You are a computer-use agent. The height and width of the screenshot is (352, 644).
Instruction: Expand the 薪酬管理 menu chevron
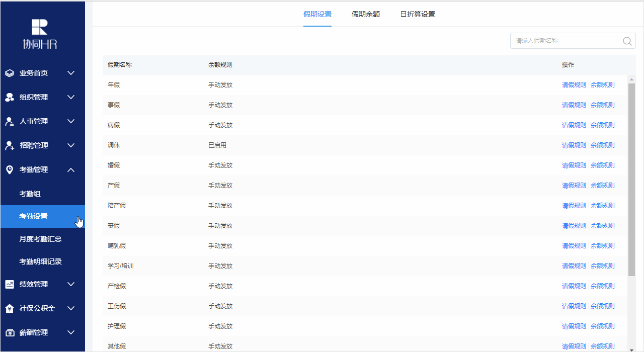[x=71, y=332]
